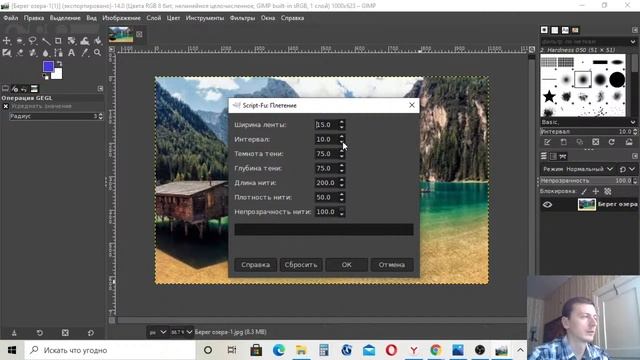
Task: Open Opera browser from taskbar
Action: (x=391, y=350)
